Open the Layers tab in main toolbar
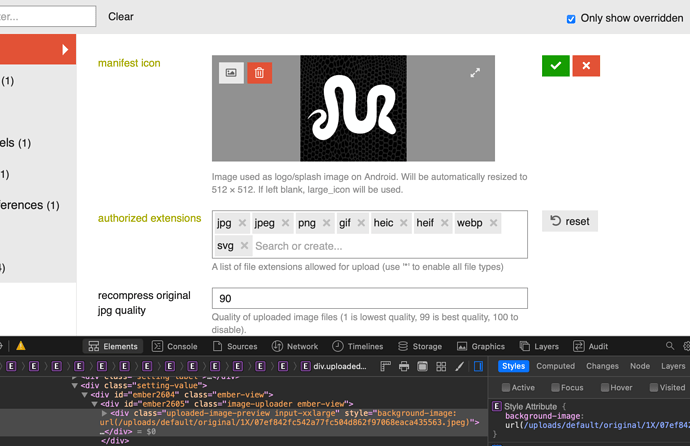Viewport: 690px width, 446px height. (539, 347)
